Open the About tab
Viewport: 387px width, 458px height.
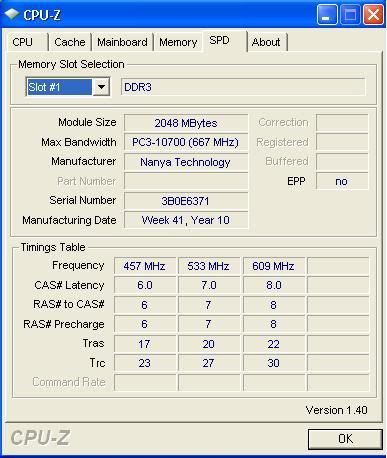[266, 42]
